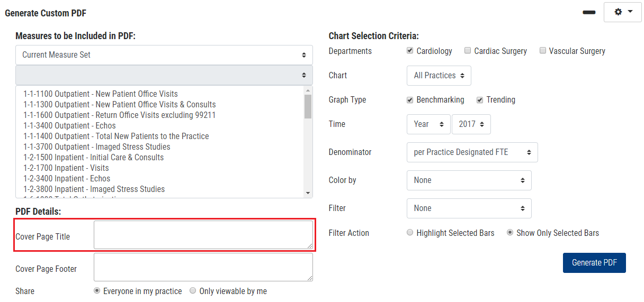The image size is (644, 302).
Task: Expand the All Practices chart dropdown
Action: click(x=439, y=75)
